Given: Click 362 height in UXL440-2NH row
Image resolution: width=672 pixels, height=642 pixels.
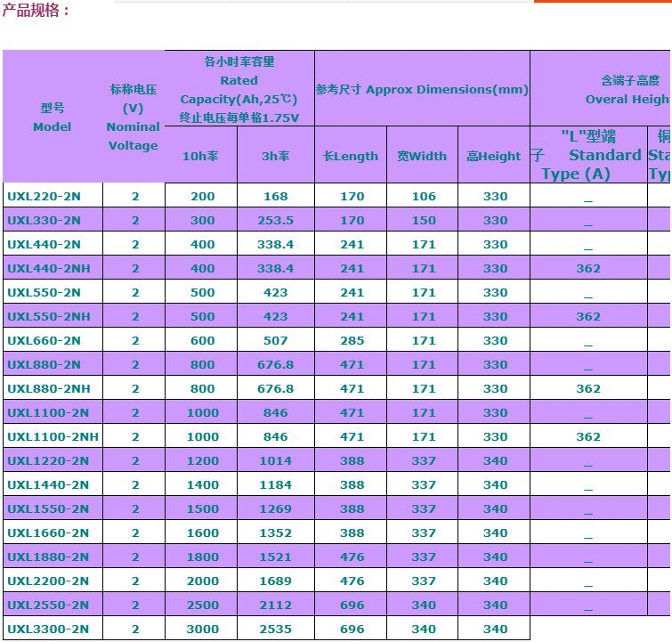Looking at the screenshot, I should (588, 269).
